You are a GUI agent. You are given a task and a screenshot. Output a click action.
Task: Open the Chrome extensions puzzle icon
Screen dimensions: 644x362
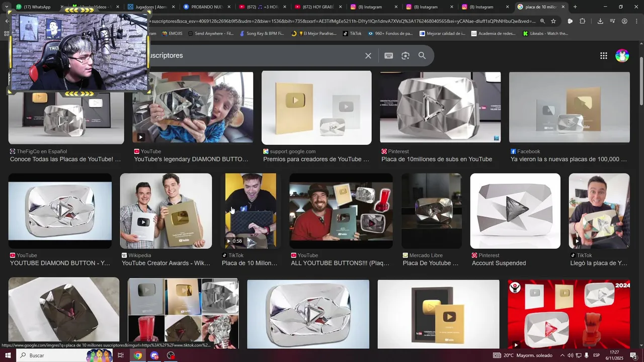[x=583, y=21]
